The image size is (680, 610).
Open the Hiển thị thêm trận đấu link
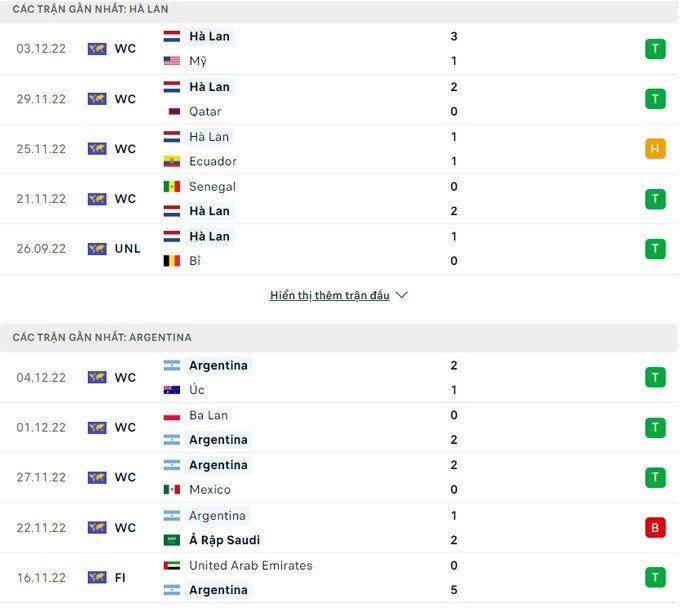pyautogui.click(x=329, y=296)
